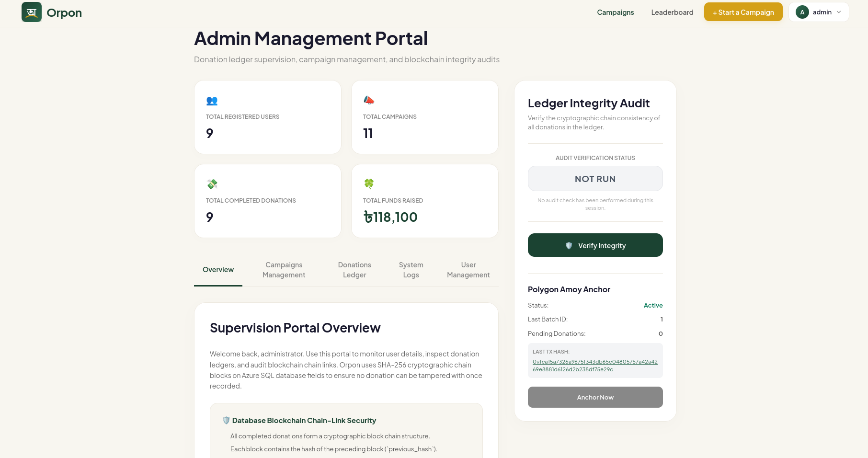This screenshot has height=458, width=868.
Task: Click the admin avatar circle
Action: (x=802, y=12)
